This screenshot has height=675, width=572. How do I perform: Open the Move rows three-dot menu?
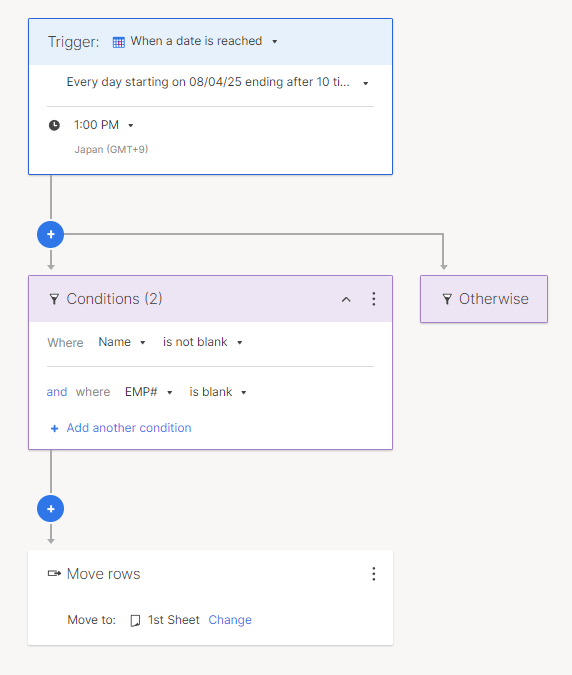[374, 574]
